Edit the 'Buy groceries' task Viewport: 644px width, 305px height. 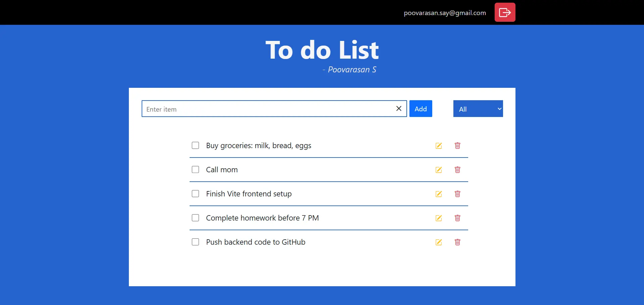pos(439,146)
